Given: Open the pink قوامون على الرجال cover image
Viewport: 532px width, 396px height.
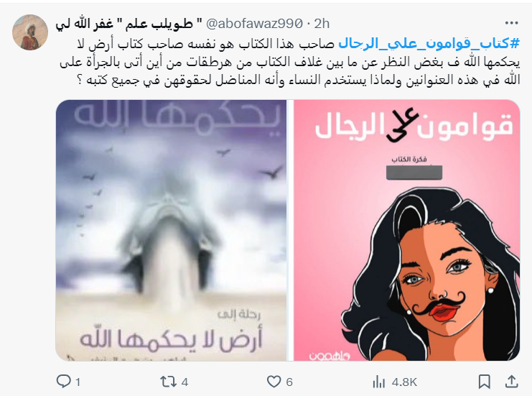Looking at the screenshot, I should 406,230.
